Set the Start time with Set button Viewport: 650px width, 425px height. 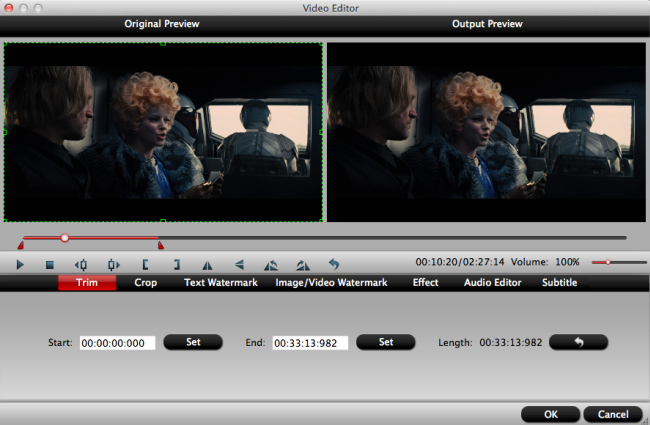point(193,342)
